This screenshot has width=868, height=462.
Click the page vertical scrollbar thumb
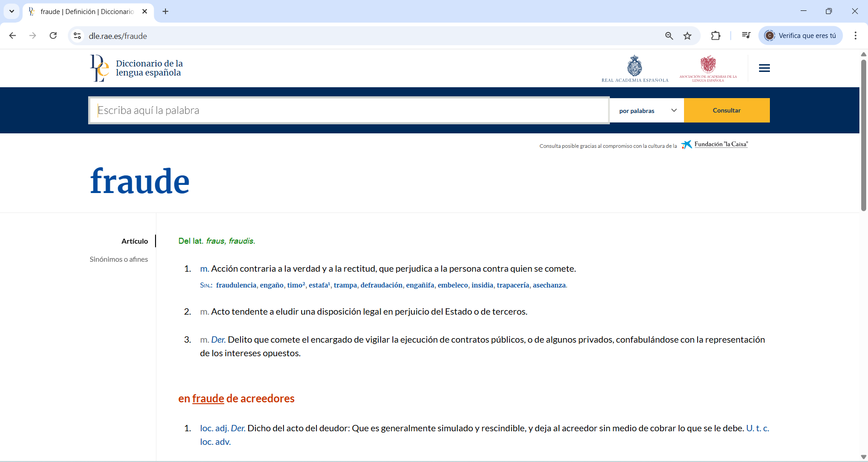[863, 136]
